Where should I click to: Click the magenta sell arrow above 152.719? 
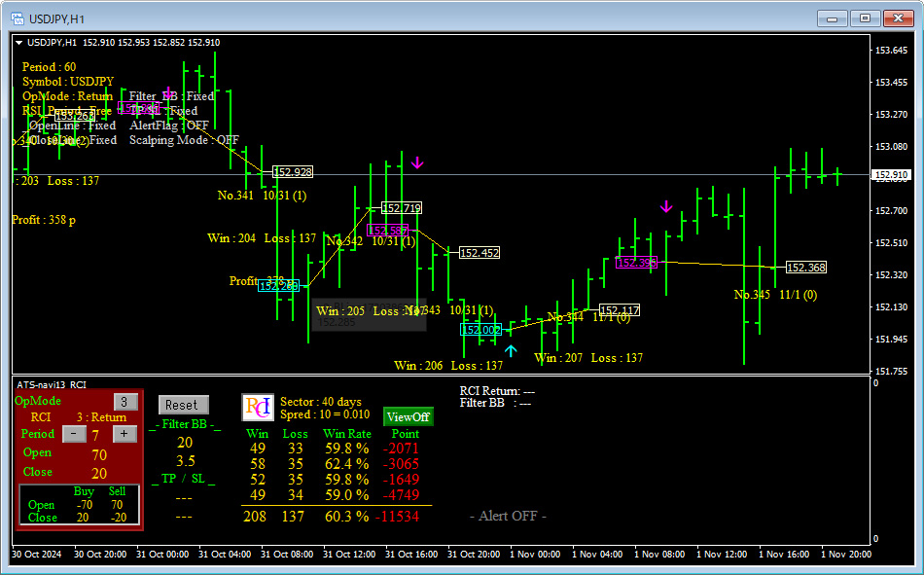tap(417, 162)
